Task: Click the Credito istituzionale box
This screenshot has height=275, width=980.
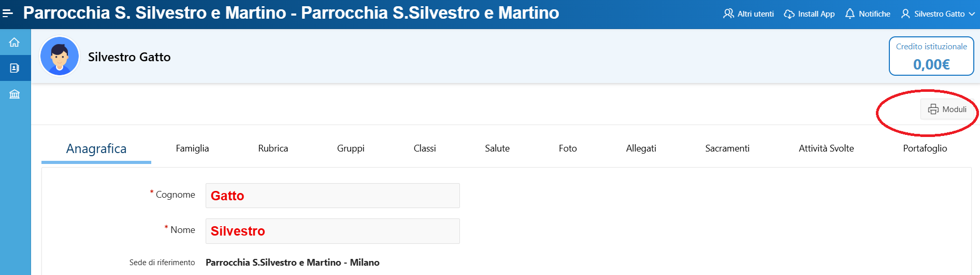Action: [x=931, y=56]
